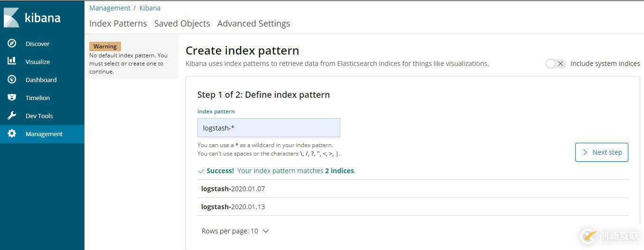Image resolution: width=644 pixels, height=250 pixels.
Task: Click the Timelion mask icon
Action: pos(12,97)
